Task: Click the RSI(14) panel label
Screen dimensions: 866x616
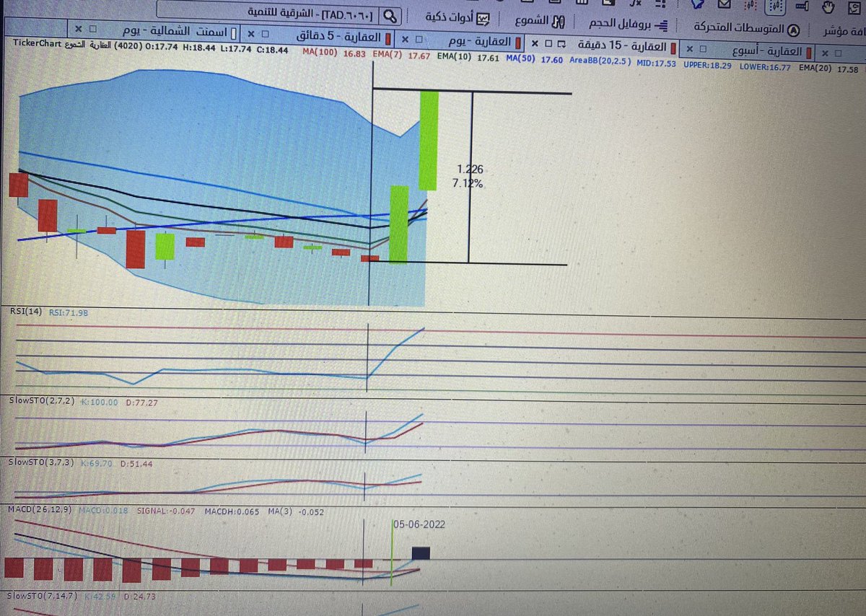Action: pos(25,311)
